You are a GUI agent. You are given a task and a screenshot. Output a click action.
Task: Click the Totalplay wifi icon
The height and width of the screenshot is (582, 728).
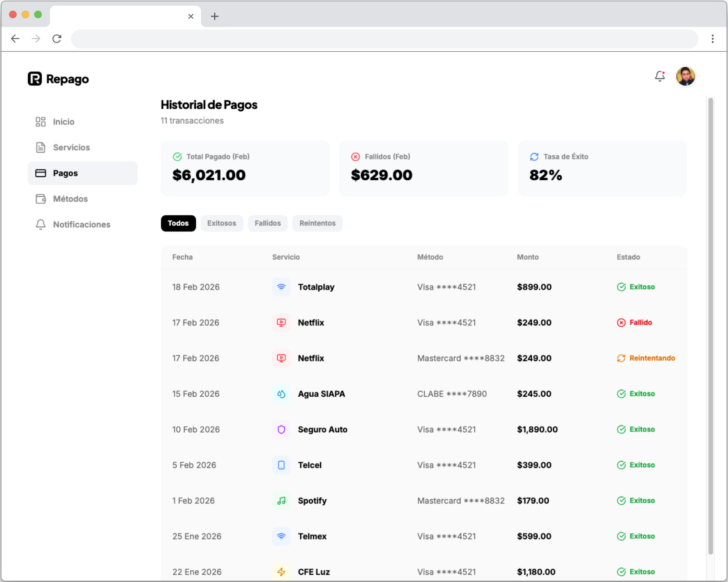tap(281, 287)
